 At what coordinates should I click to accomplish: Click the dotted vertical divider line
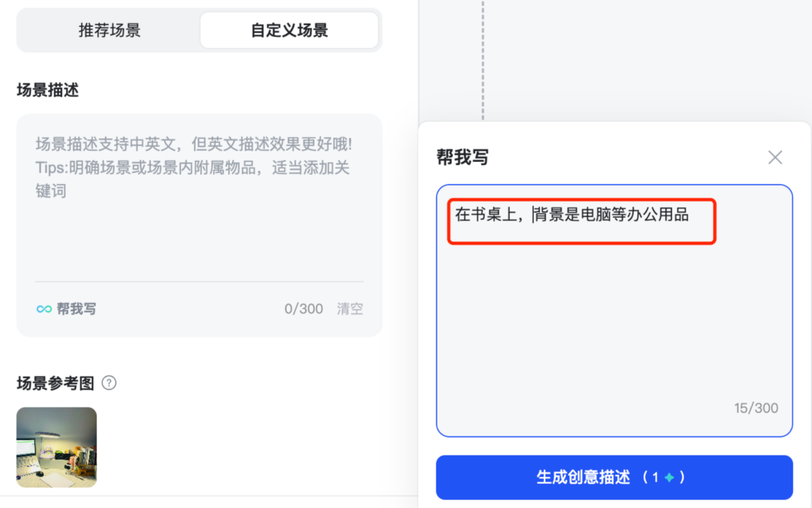[483, 58]
